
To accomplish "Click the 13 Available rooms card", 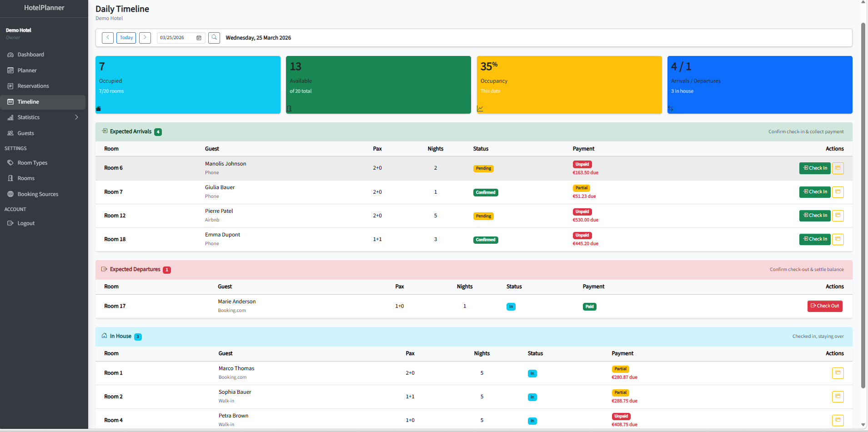I will pyautogui.click(x=378, y=85).
